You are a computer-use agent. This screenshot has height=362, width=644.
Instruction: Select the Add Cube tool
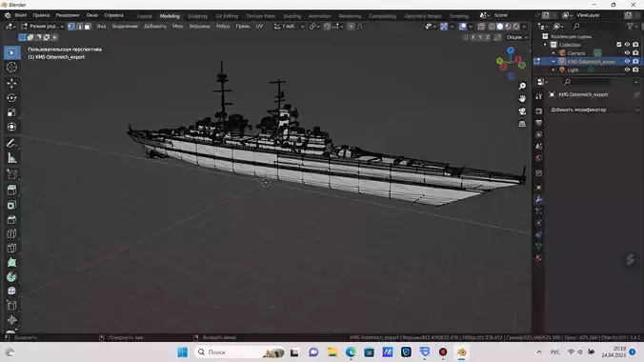click(11, 174)
